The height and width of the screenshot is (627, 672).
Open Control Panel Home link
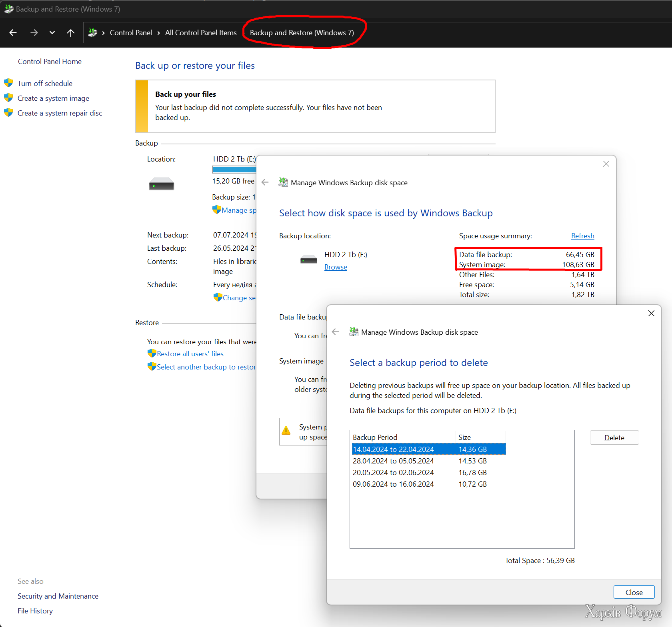[x=50, y=61]
